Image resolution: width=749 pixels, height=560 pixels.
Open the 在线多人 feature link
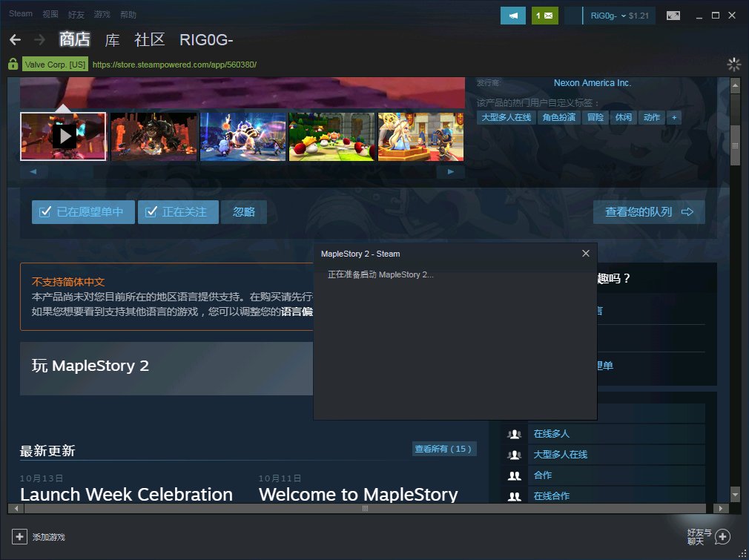551,434
